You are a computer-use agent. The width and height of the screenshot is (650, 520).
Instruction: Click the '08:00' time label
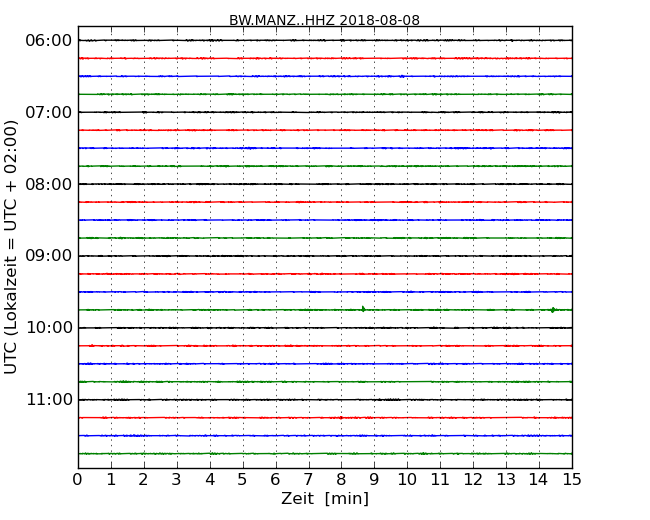(x=49, y=184)
